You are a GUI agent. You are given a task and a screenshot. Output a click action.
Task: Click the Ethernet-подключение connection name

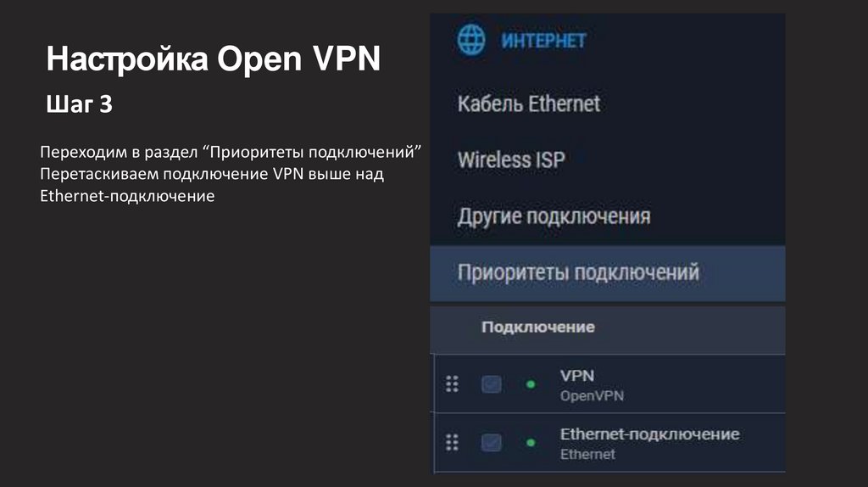click(x=649, y=434)
